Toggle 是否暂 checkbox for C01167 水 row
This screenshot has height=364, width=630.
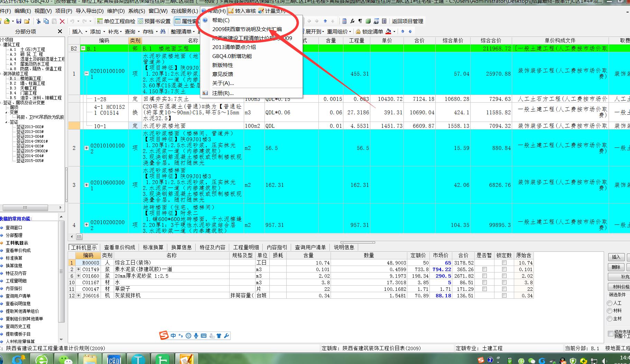(484, 282)
